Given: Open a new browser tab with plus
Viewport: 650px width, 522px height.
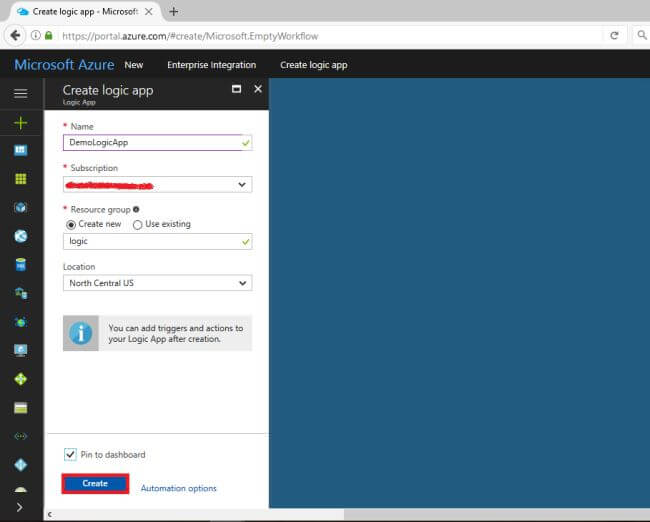Looking at the screenshot, I should pos(174,12).
